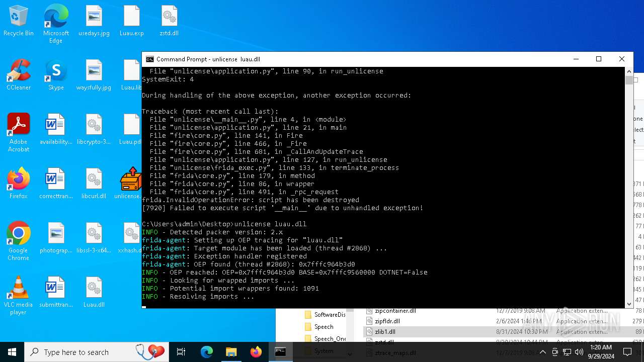Open Skype desktop shortcut
This screenshot has height=362, width=644.
point(56,75)
